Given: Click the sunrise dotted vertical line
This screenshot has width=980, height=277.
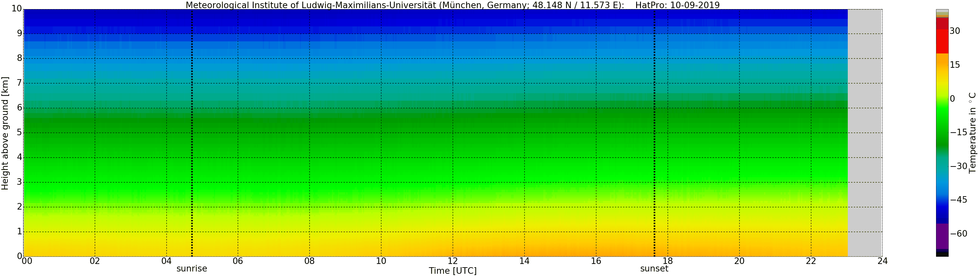Looking at the screenshot, I should point(192,133).
